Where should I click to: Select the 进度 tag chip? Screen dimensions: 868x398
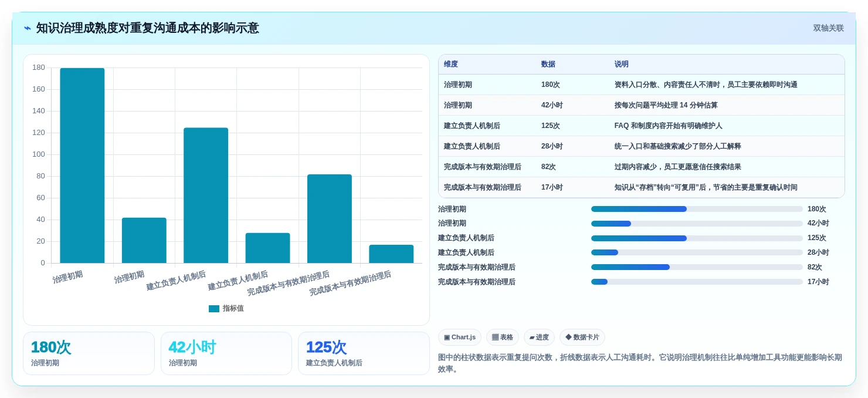(539, 338)
